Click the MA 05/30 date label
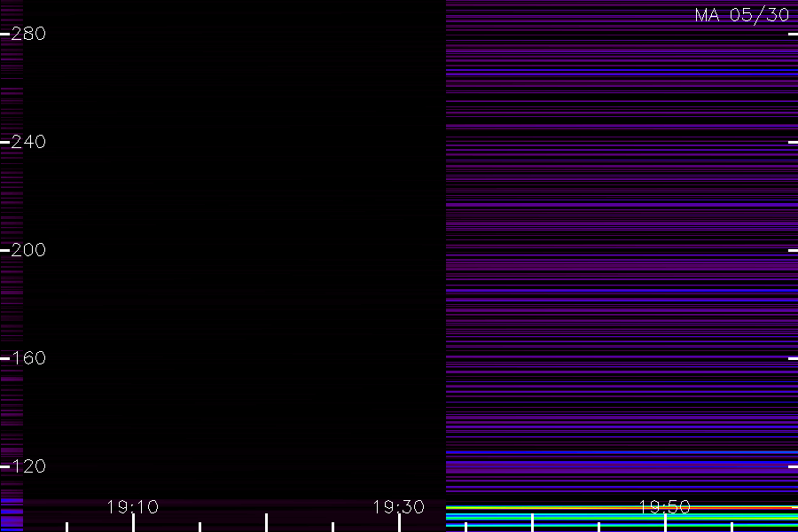This screenshot has height=532, width=798. point(742,15)
